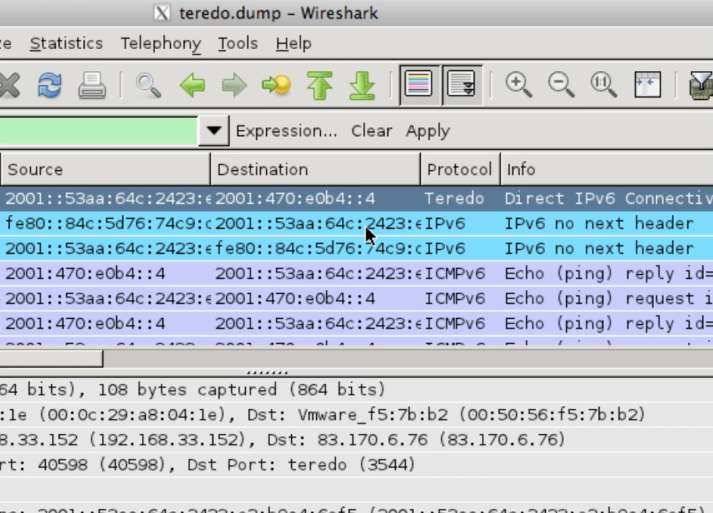Expand the filter history dropdown arrow
The height and width of the screenshot is (513, 713).
pyautogui.click(x=214, y=131)
